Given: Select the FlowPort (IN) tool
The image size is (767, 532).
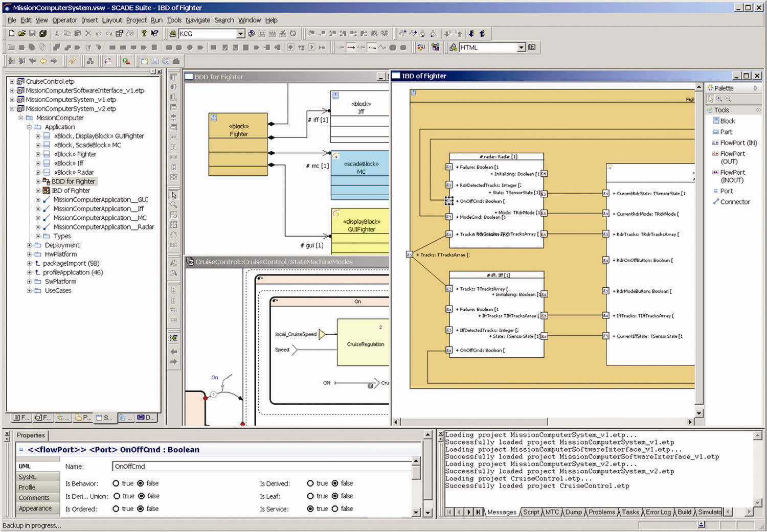Looking at the screenshot, I should coord(734,143).
